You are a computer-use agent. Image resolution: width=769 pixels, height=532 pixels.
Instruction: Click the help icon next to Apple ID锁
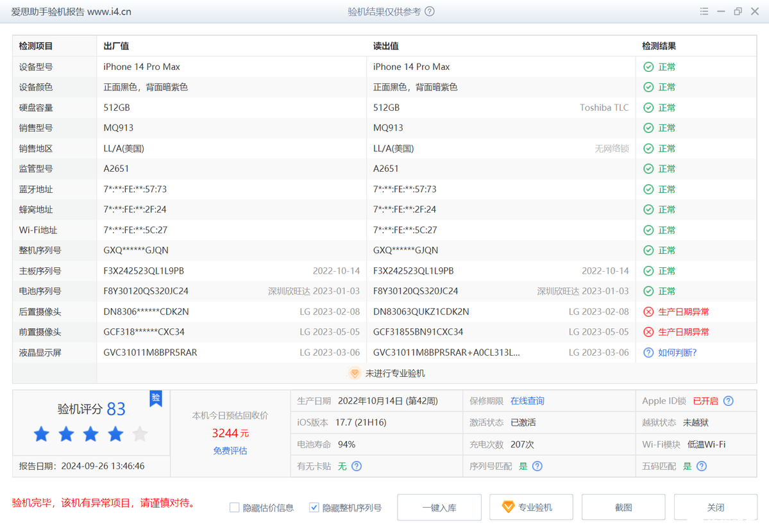(729, 401)
